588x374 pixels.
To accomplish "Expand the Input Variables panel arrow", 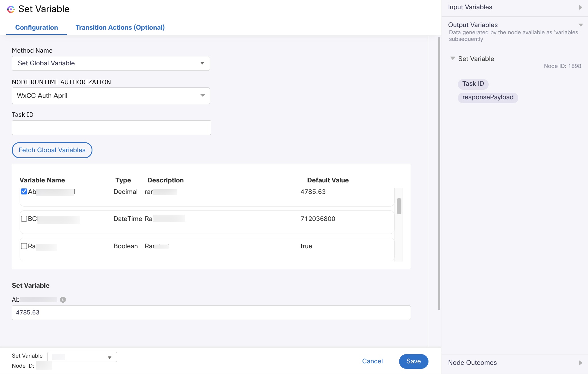I will point(581,7).
